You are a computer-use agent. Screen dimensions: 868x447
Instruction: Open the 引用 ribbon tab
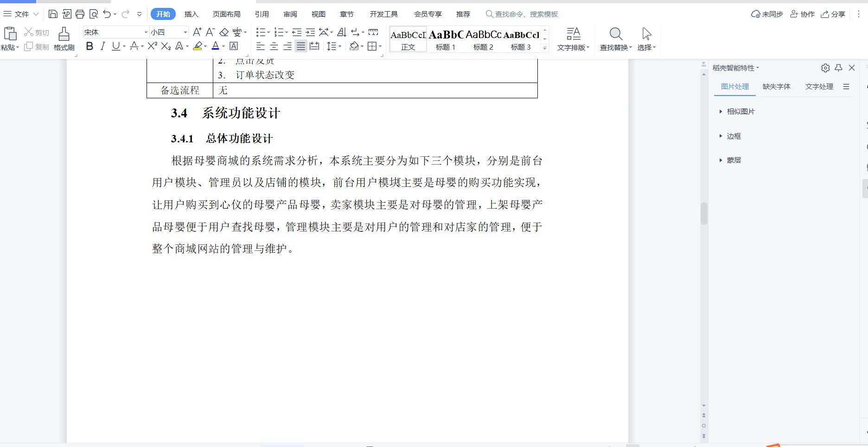[262, 14]
